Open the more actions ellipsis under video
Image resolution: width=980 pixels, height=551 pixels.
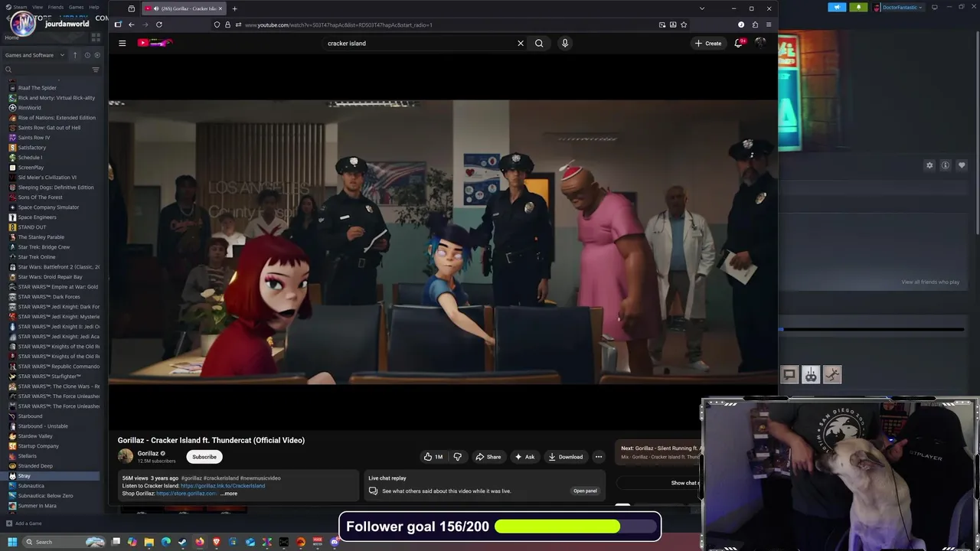pyautogui.click(x=599, y=457)
